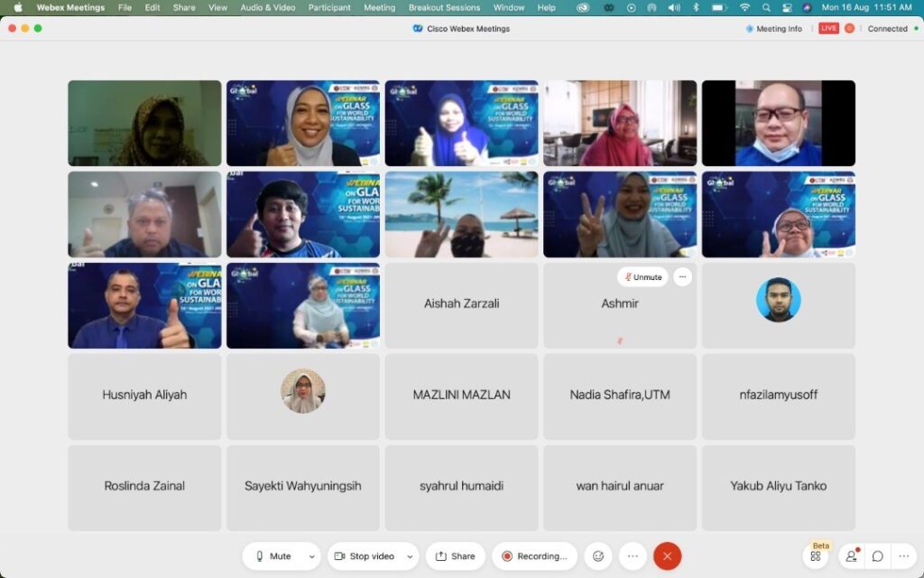Stop video camera
This screenshot has width=924, height=578.
tap(365, 556)
